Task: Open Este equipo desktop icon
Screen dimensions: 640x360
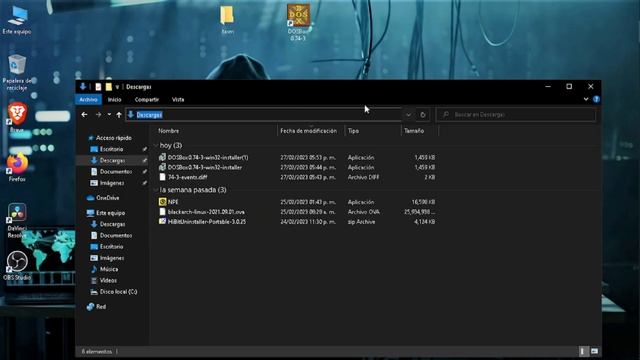Action: [x=17, y=20]
